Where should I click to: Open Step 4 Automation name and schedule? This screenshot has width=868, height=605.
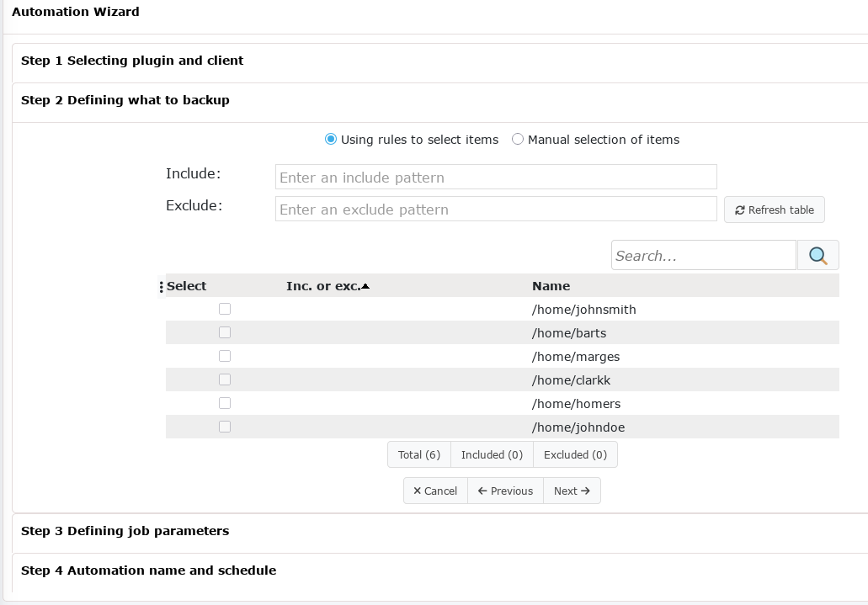click(x=148, y=571)
